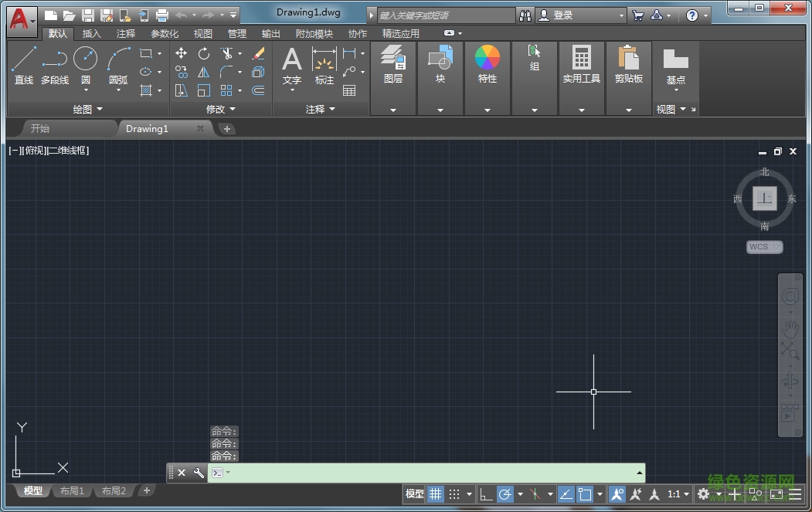Image resolution: width=812 pixels, height=512 pixels.
Task: Switch to the Insert (插入) ribbon tab
Action: [91, 33]
